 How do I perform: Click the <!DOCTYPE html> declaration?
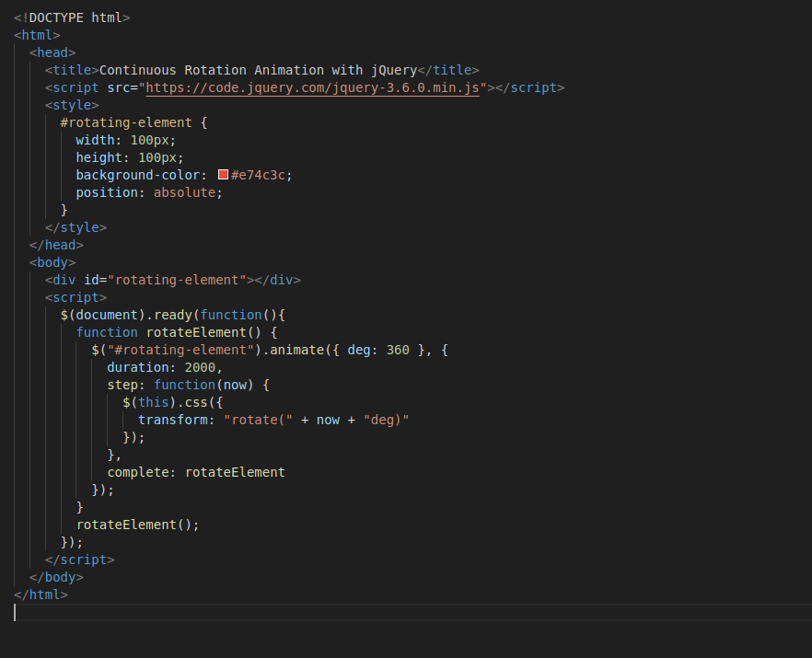[x=72, y=17]
